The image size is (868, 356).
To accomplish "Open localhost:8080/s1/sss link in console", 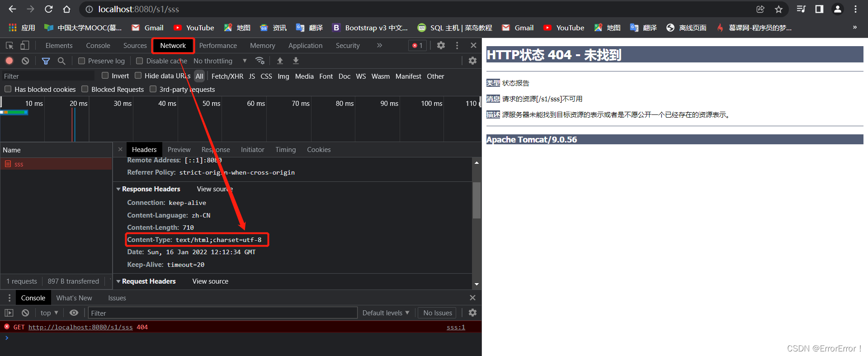I will pyautogui.click(x=80, y=327).
